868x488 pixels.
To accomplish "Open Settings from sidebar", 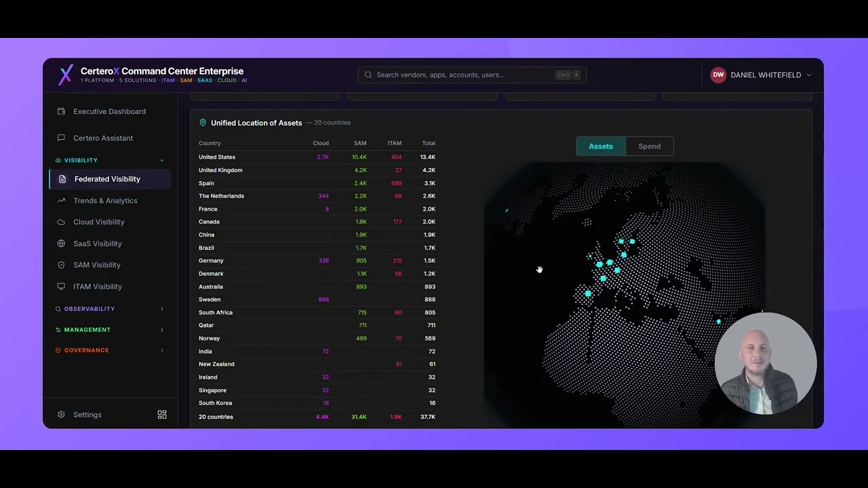I will click(x=87, y=415).
